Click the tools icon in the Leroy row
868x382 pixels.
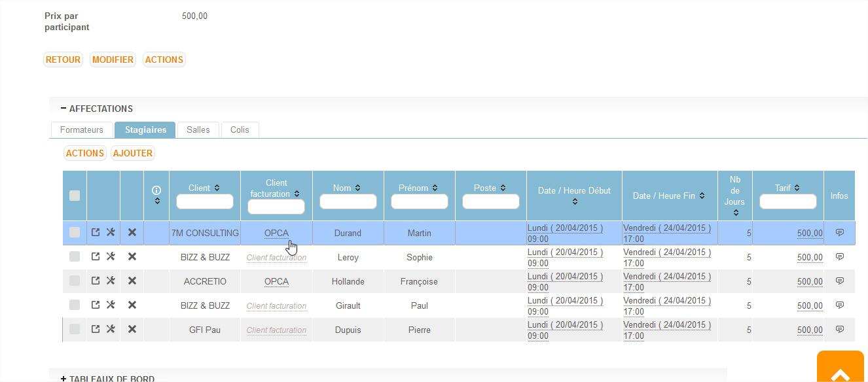pyautogui.click(x=111, y=256)
